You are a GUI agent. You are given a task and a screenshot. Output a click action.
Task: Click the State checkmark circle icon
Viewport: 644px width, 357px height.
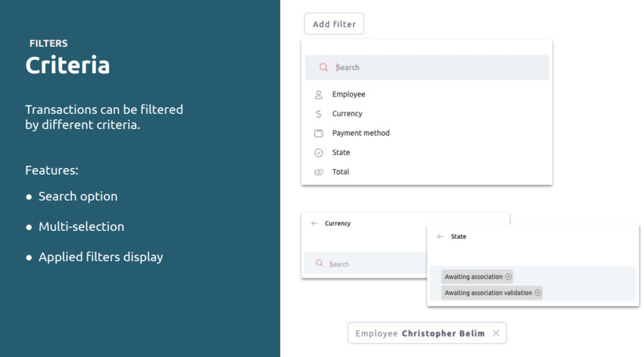pos(318,153)
